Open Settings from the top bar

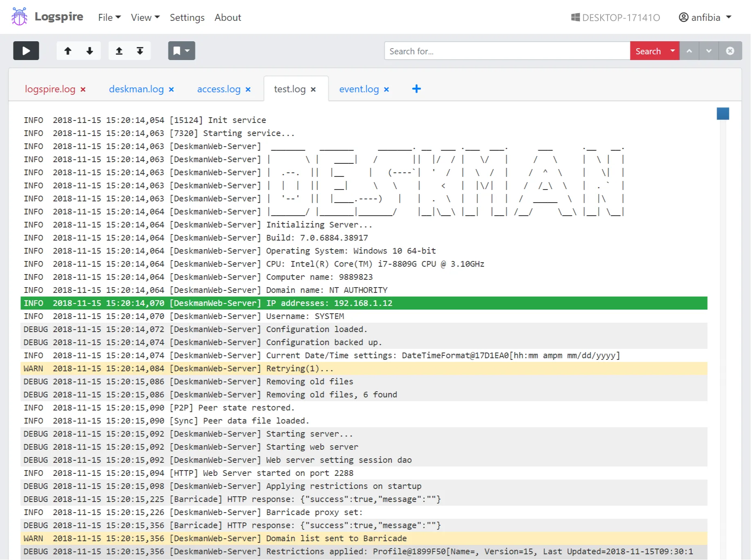click(x=187, y=17)
